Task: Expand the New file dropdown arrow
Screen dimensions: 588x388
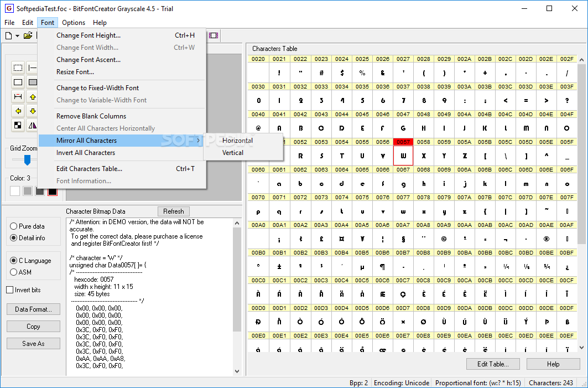Action: point(17,36)
